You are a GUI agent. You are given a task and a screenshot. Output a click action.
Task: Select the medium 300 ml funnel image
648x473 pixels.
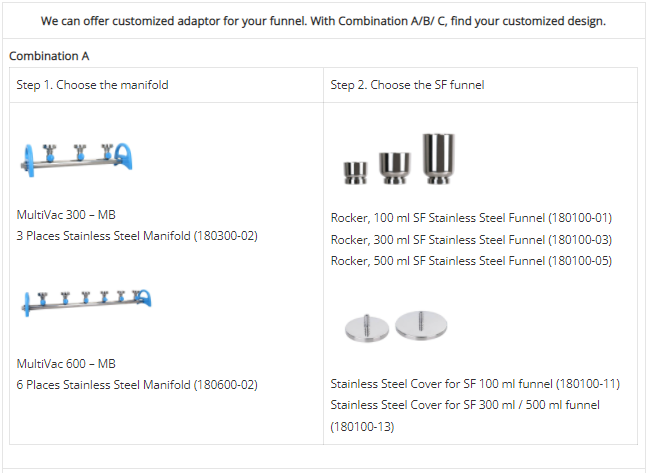pos(395,168)
